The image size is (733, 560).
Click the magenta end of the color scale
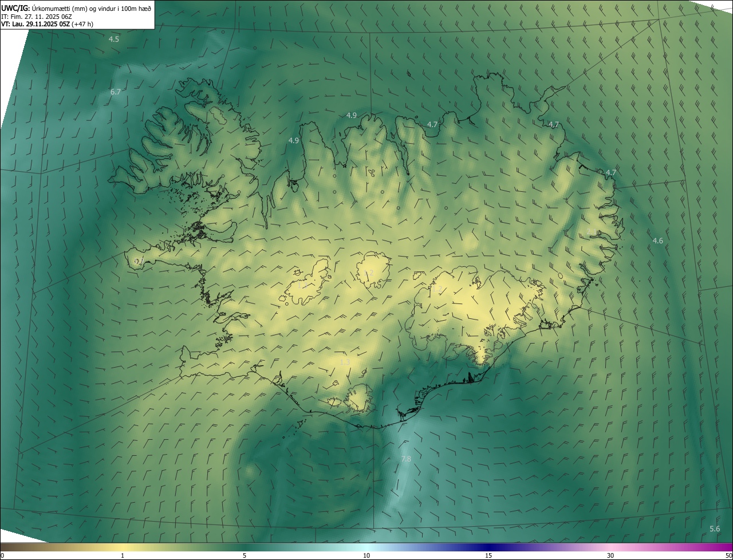point(722,547)
